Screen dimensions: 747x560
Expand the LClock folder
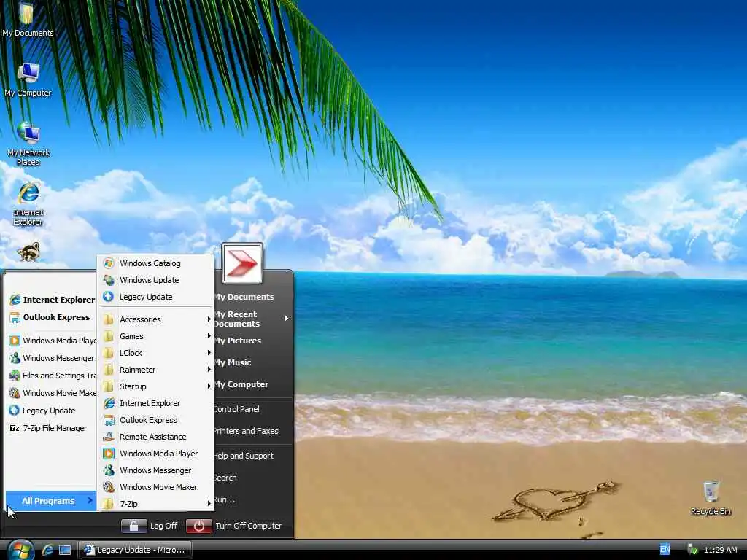point(156,353)
